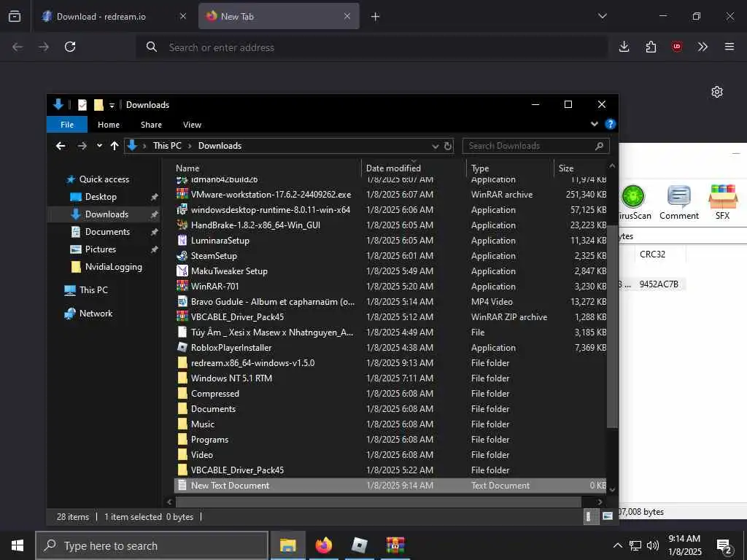Select the Bravo Gudule MP4 video icon

(x=182, y=301)
